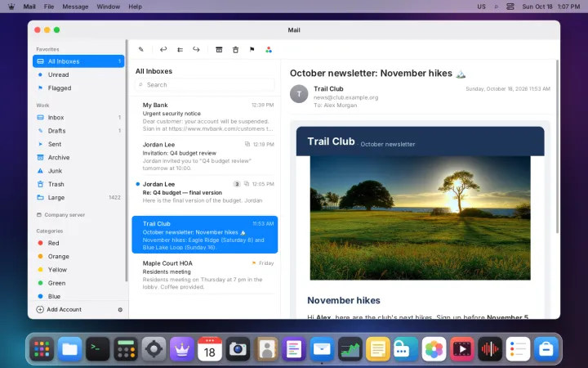The height and width of the screenshot is (368, 588).
Task: Open sidebar settings gear icon
Action: [x=120, y=310]
